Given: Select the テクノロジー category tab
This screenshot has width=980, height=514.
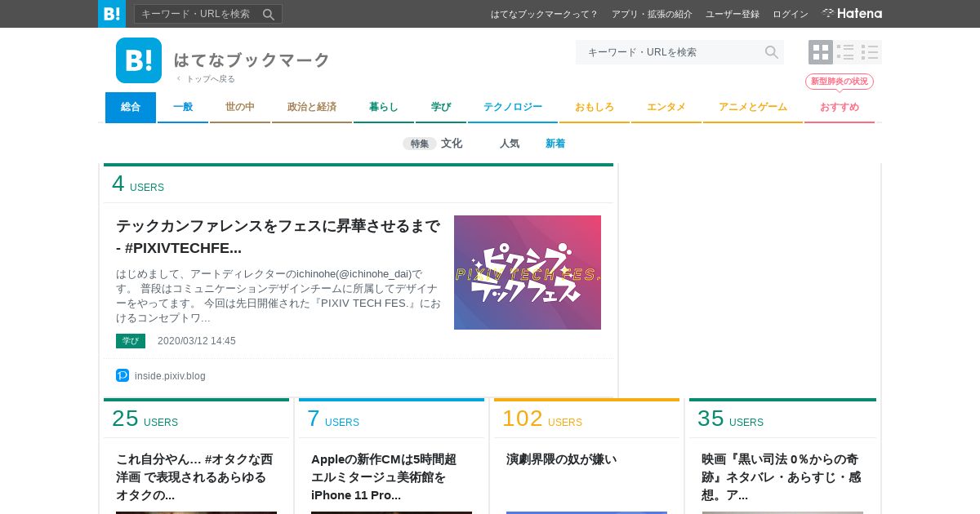Looking at the screenshot, I should [513, 107].
